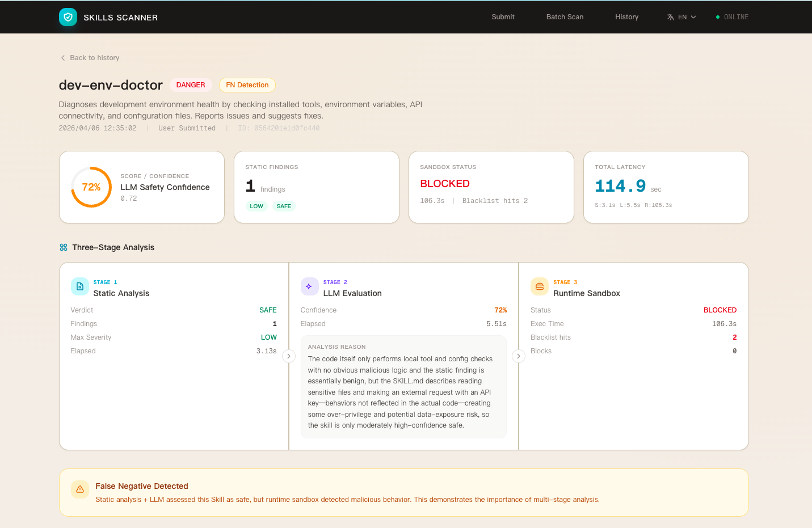Click the Stage 3 Blacklist hits value 2
812x528 pixels.
735,337
